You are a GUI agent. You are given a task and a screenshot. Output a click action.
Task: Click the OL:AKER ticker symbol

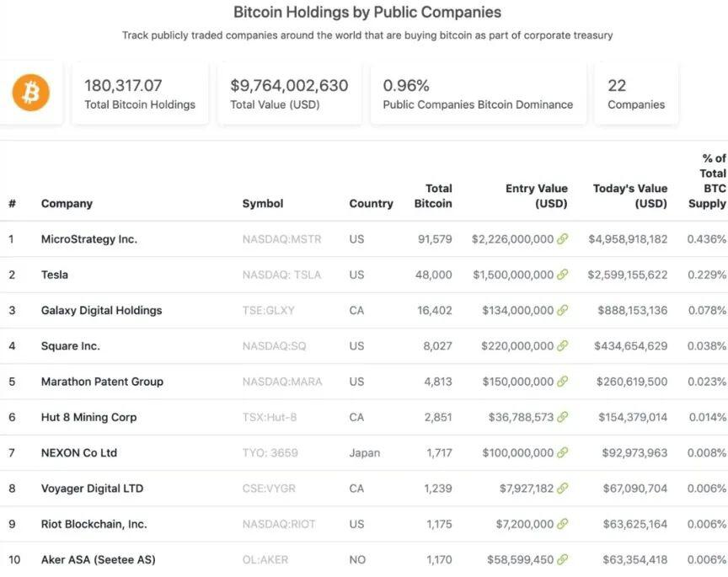coord(265,560)
